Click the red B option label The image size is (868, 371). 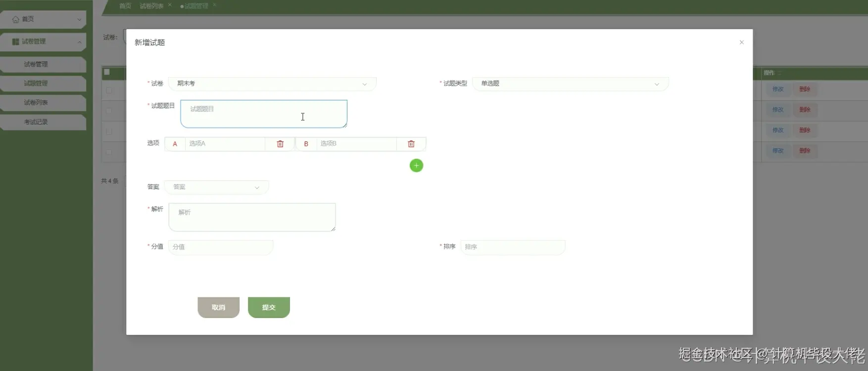[306, 143]
